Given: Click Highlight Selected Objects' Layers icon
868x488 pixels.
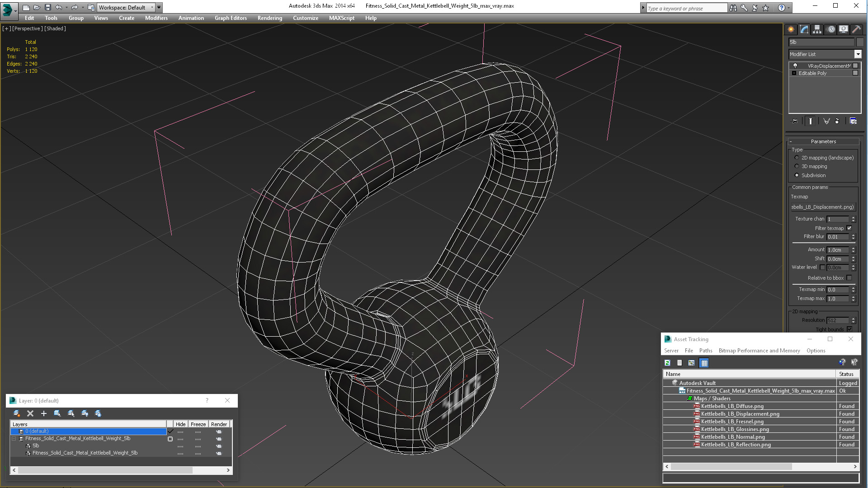Looking at the screenshot, I should pos(71,413).
